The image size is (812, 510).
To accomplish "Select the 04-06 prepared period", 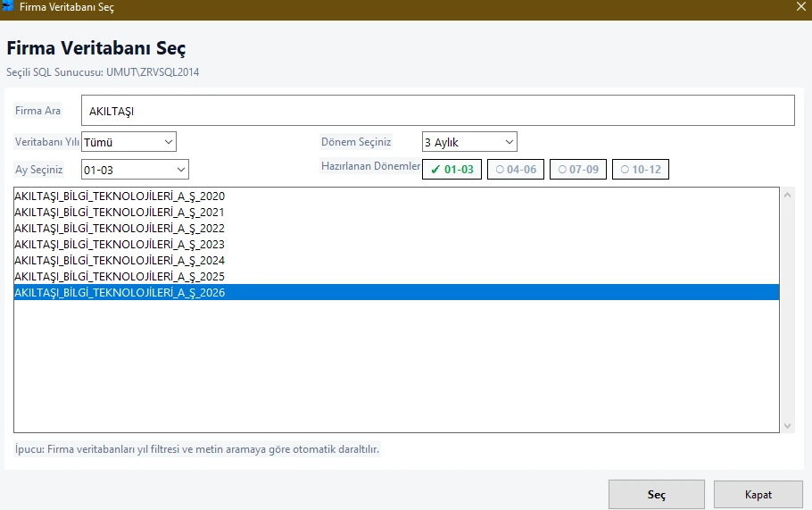I will click(515, 170).
